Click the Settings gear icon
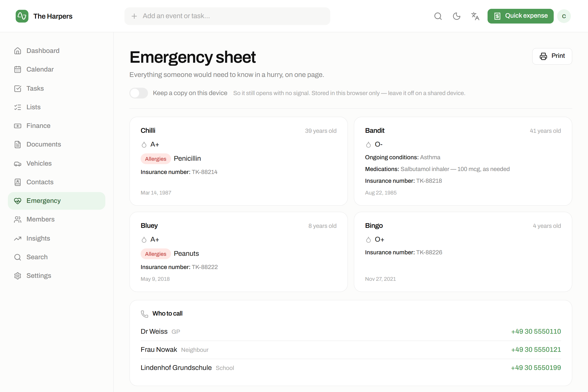 coord(17,276)
